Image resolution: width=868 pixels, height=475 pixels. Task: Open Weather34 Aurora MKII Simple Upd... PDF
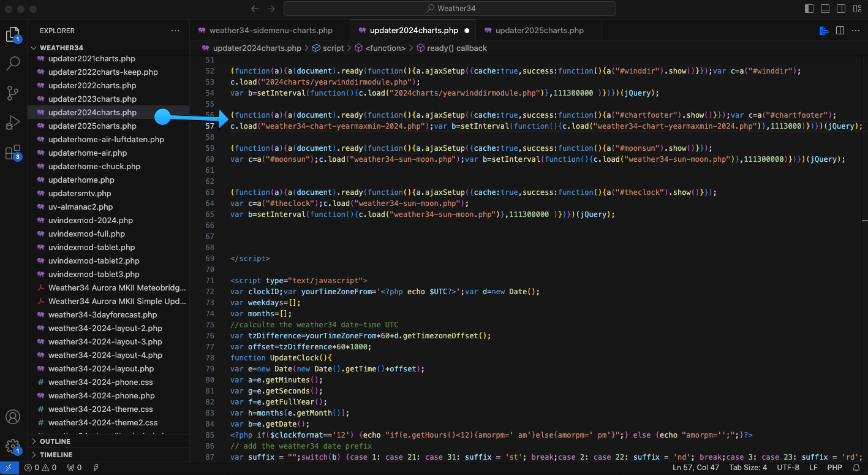point(108,301)
